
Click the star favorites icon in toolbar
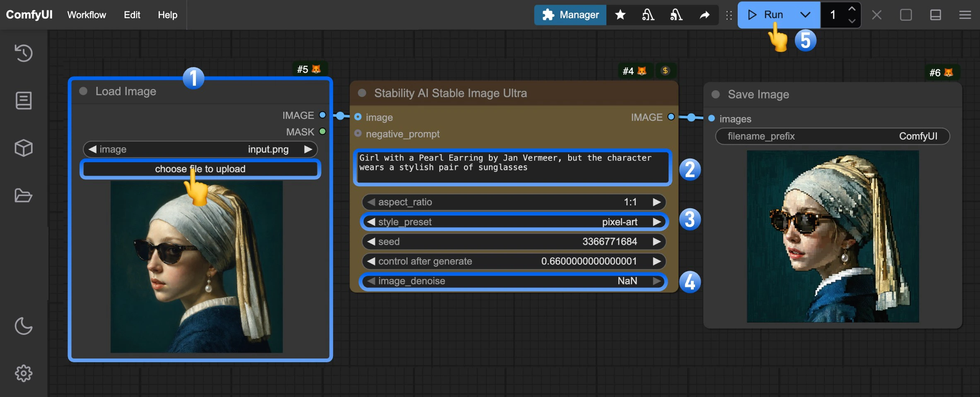[x=620, y=15]
